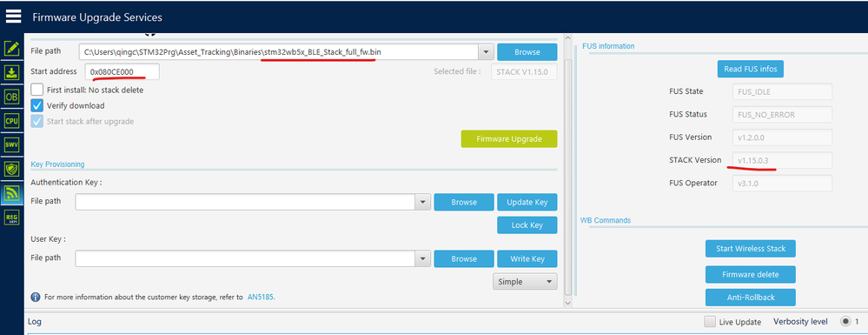Open the SWV viewer sidebar icon

click(x=11, y=144)
